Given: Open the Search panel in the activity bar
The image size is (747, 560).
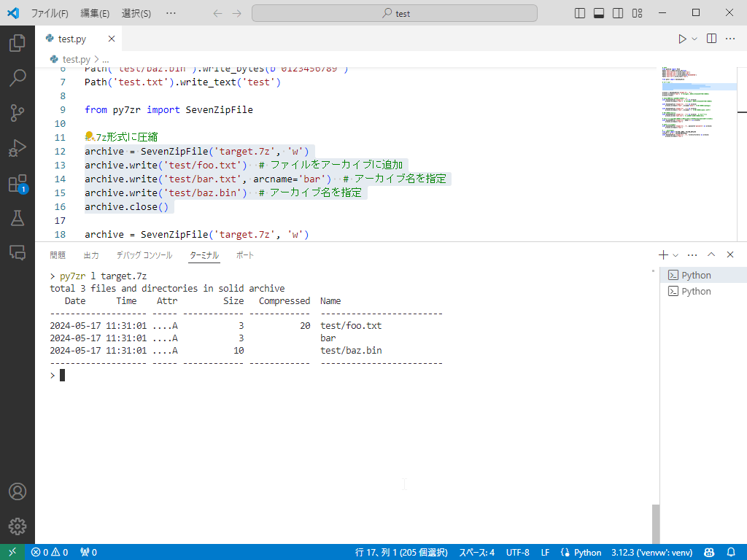Looking at the screenshot, I should [18, 77].
